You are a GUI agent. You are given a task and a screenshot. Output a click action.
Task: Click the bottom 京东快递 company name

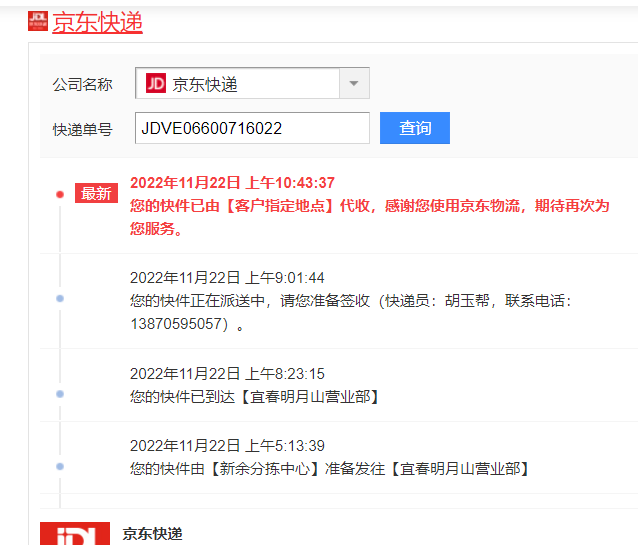152,534
